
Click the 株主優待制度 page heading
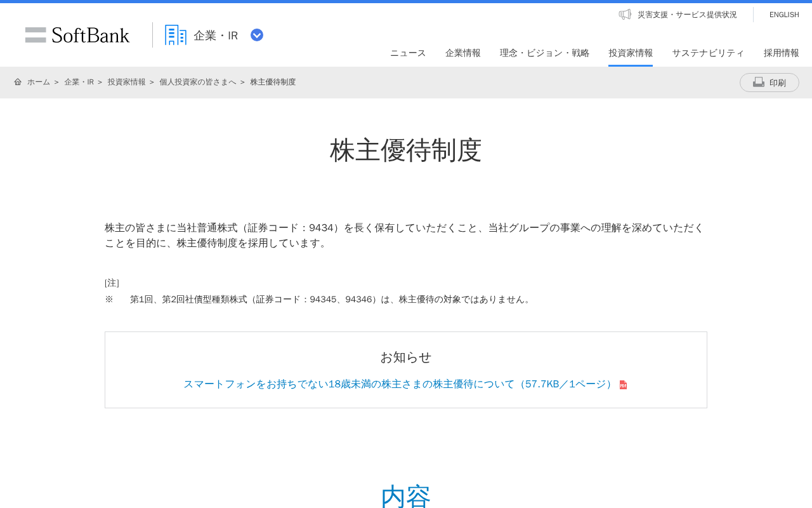(x=406, y=150)
